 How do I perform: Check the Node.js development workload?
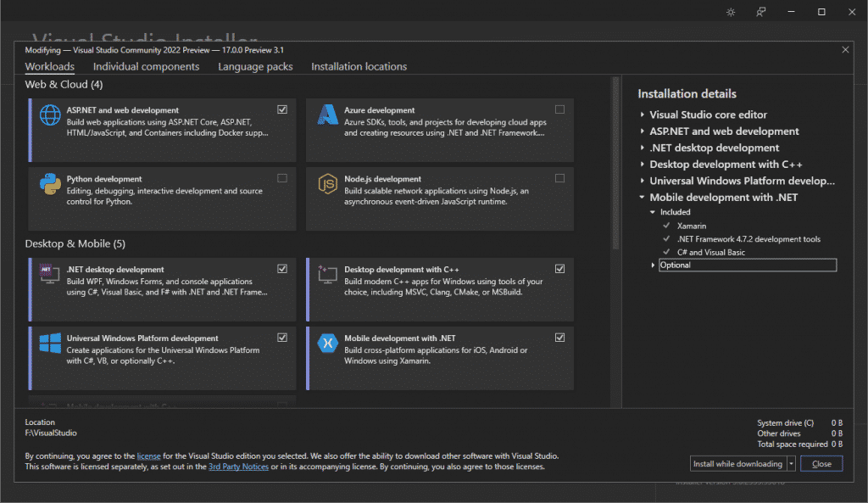(x=559, y=178)
